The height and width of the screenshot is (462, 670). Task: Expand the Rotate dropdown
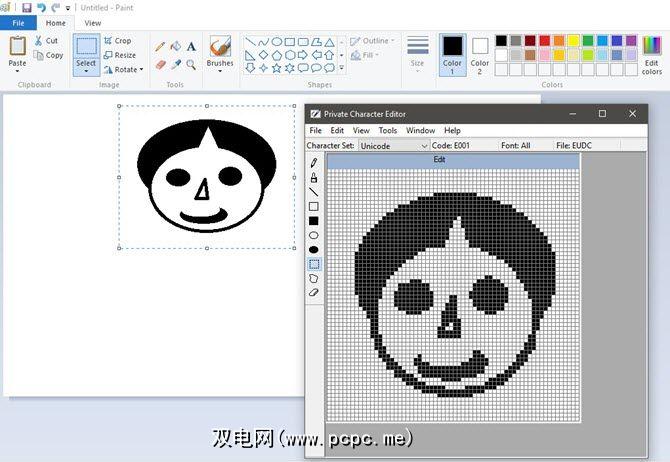point(141,69)
